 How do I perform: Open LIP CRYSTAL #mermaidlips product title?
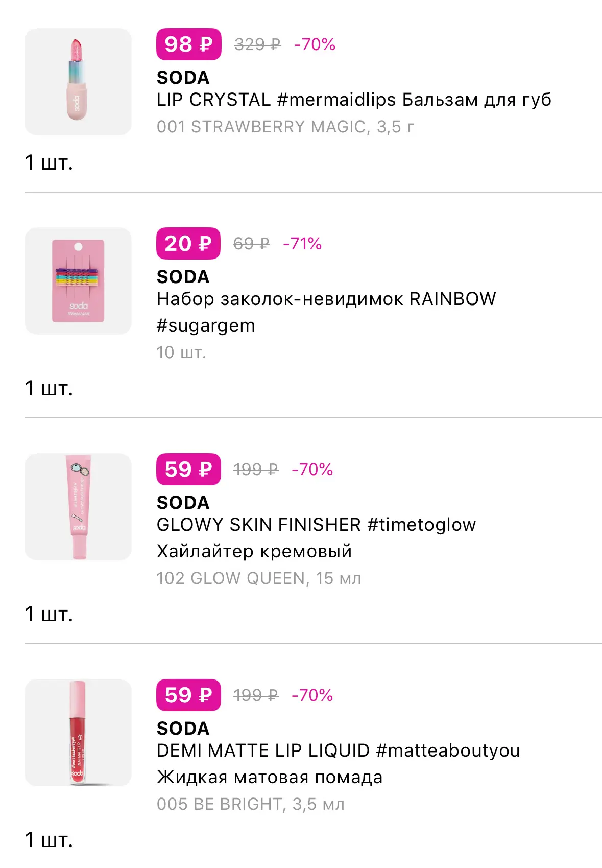click(354, 100)
